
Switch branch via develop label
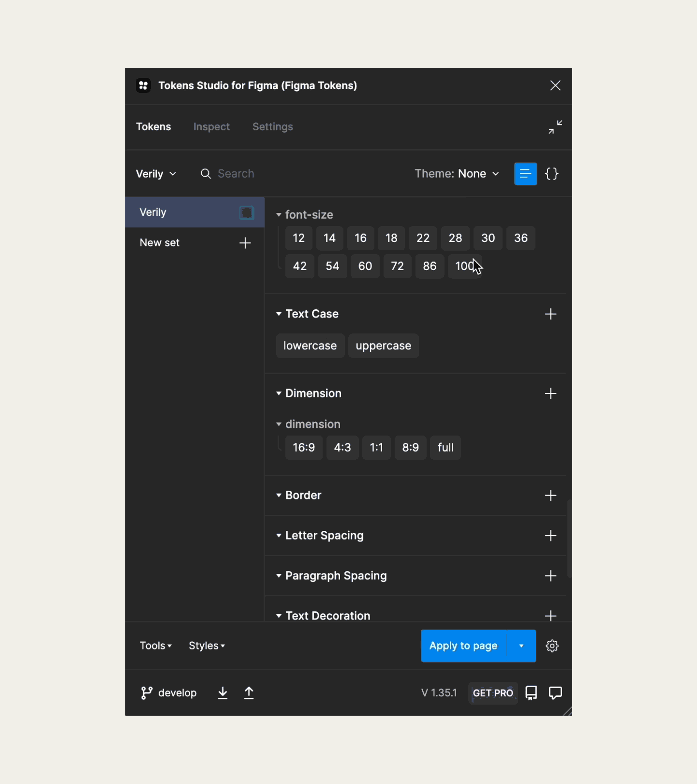(x=178, y=693)
